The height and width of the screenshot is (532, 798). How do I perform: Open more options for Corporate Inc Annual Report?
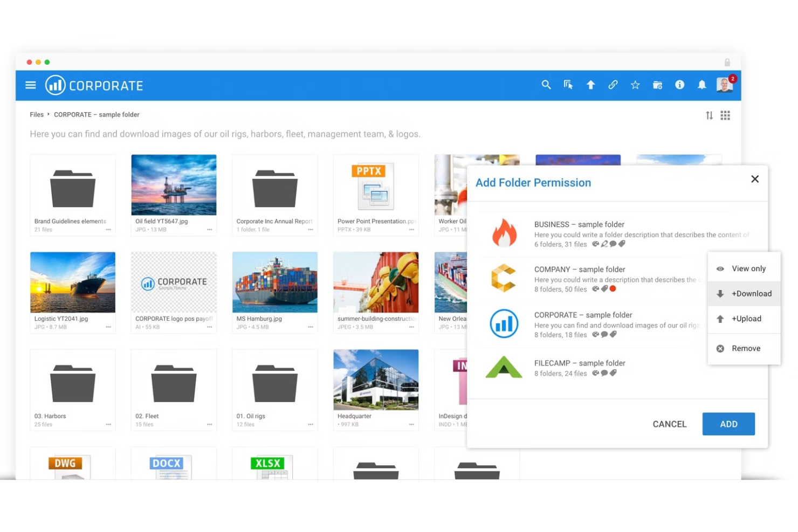(311, 230)
